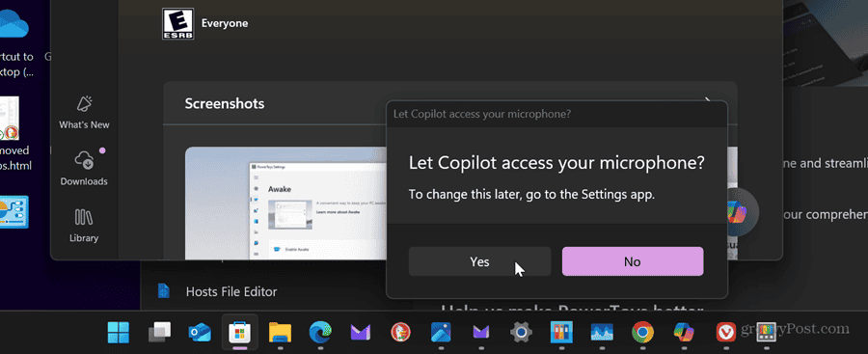Open the Photos app from the taskbar

441,333
